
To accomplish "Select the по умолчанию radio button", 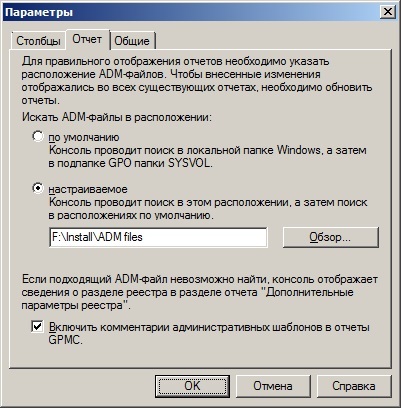I will 38,136.
